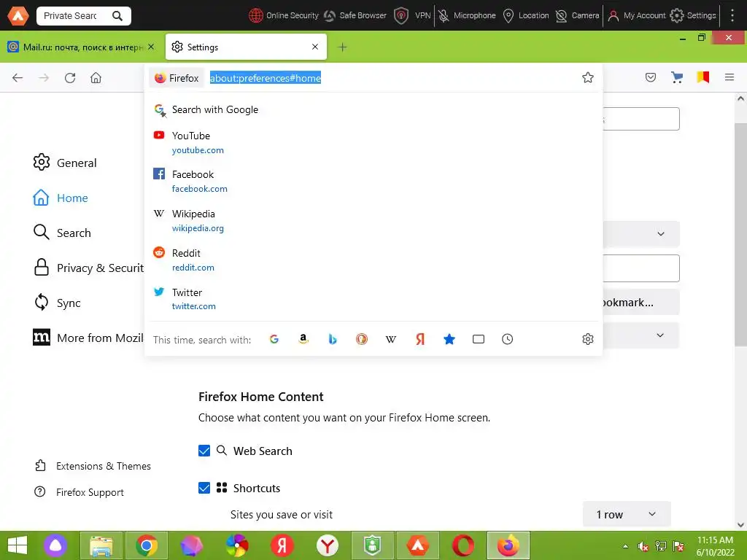Open File Explorer from taskbar
The image size is (747, 560).
(x=101, y=545)
